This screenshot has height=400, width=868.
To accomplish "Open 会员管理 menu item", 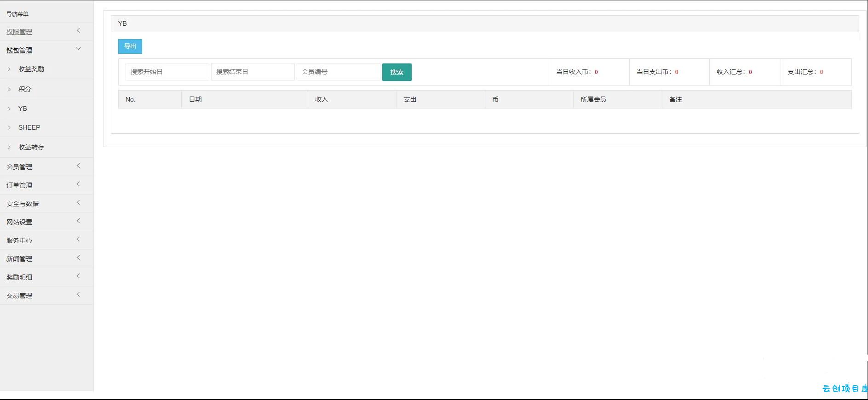I will pos(19,167).
